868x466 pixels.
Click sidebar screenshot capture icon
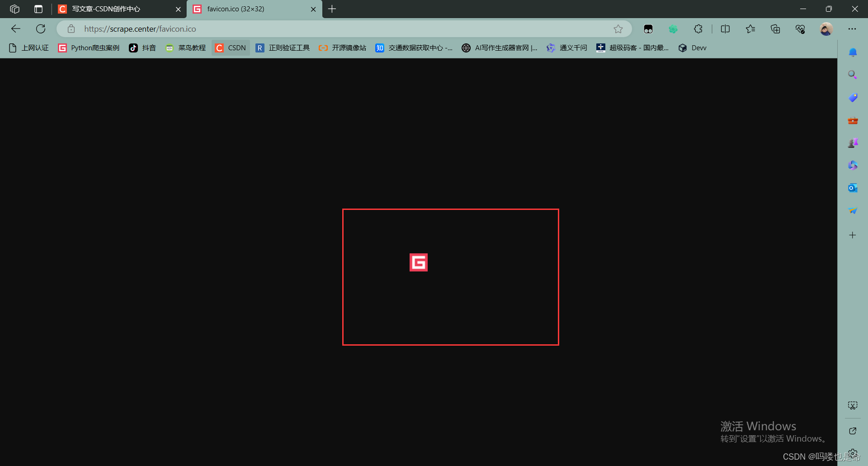point(853,405)
